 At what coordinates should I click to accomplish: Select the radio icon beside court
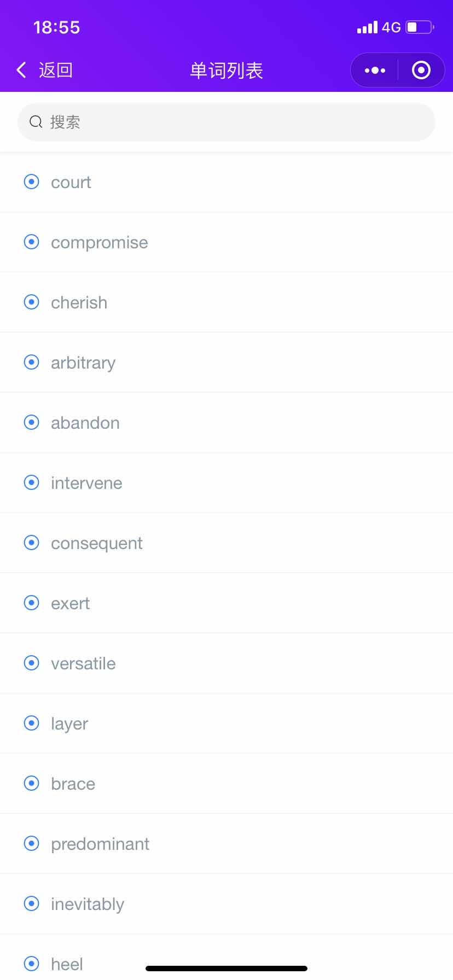(x=32, y=182)
